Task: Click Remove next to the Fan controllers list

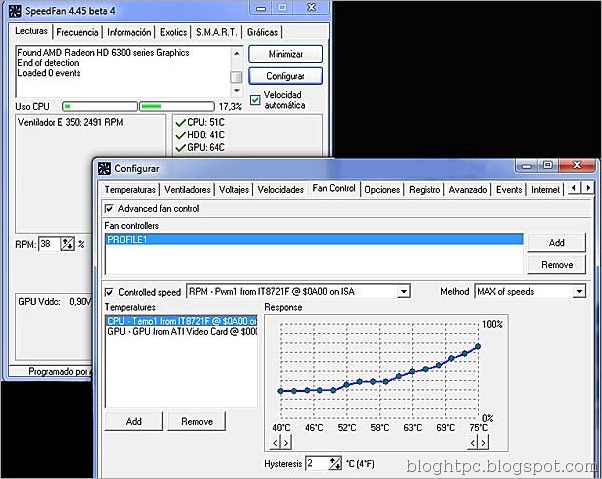Action: tap(555, 265)
